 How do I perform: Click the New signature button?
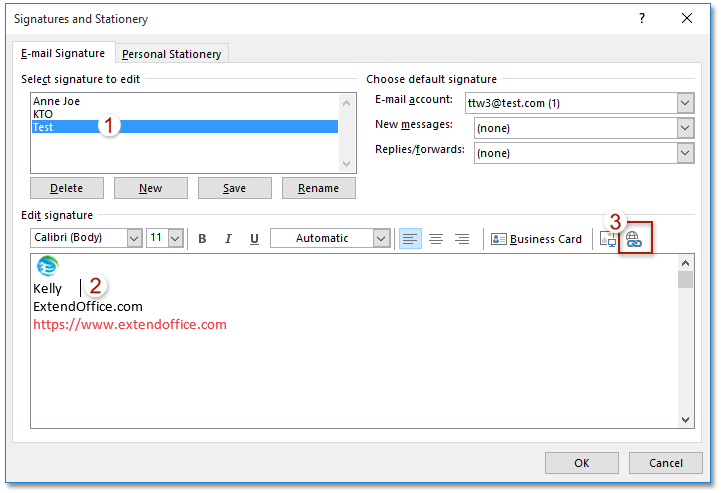coord(151,188)
